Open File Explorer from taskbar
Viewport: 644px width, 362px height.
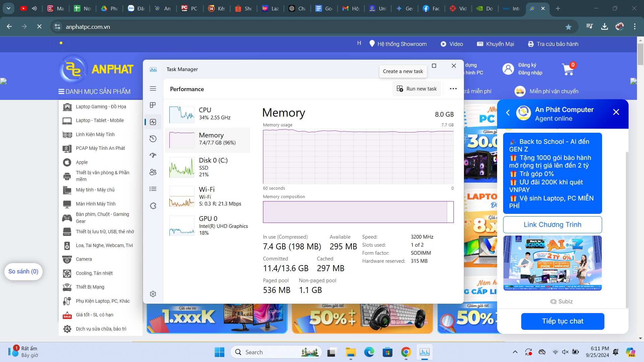tap(351, 352)
